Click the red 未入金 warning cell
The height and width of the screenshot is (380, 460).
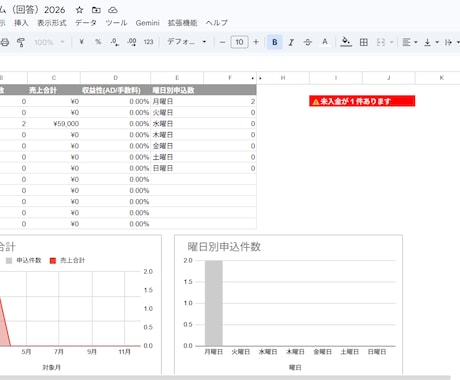click(x=362, y=101)
